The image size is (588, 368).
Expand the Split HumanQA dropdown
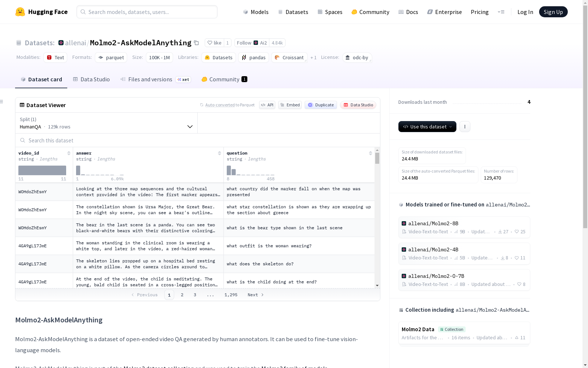(107, 123)
